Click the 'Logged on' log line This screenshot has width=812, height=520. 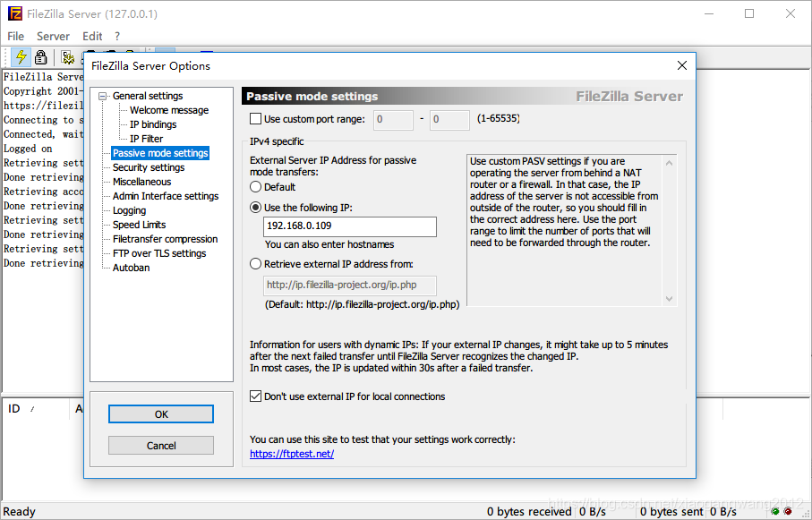28,149
